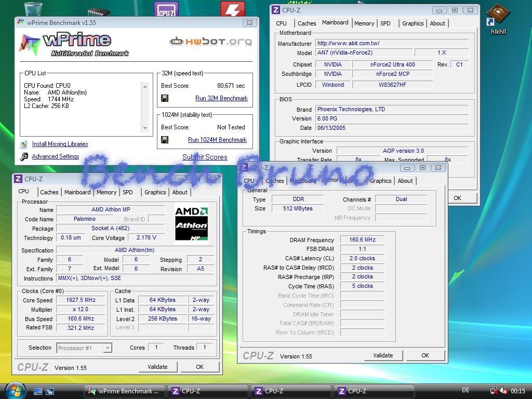This screenshot has width=532, height=399.
Task: Click Validate in the Memory window
Action: [x=383, y=355]
